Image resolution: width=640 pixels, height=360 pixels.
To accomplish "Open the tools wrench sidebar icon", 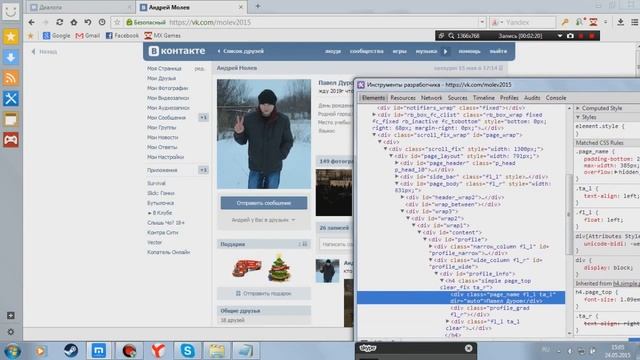I will [x=11, y=98].
